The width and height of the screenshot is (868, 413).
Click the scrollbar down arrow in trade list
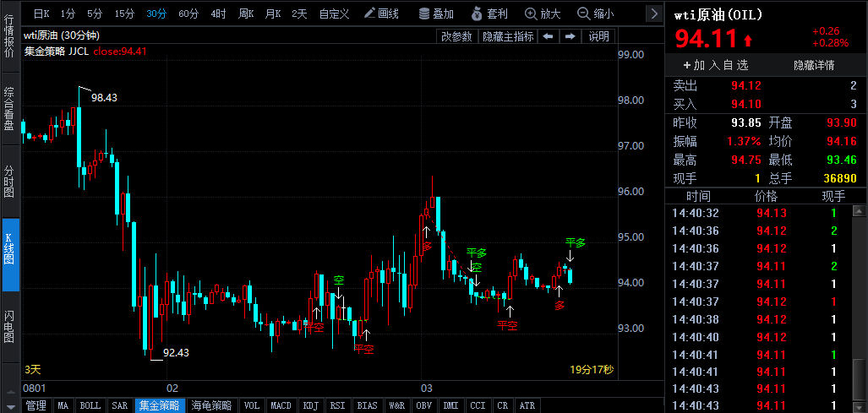point(859,406)
